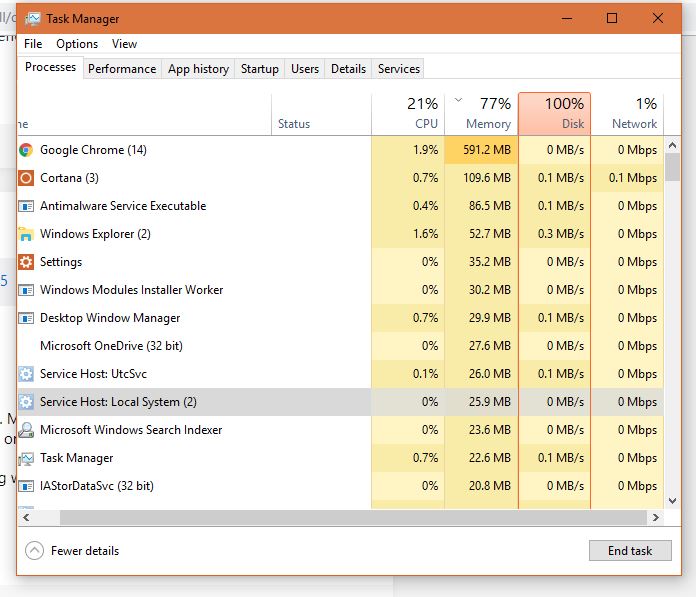Click the horizontal scrollbar thumb

[x=353, y=518]
